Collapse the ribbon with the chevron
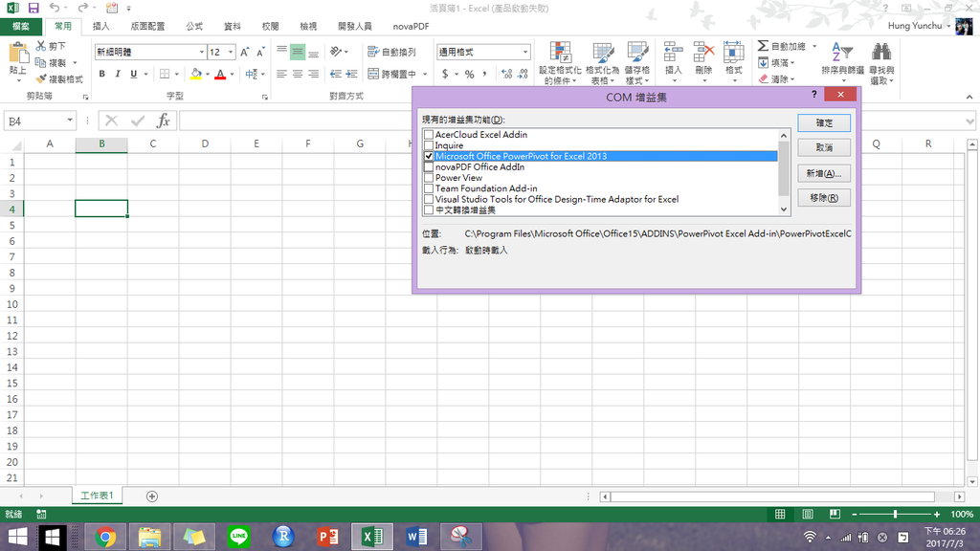 click(x=969, y=97)
